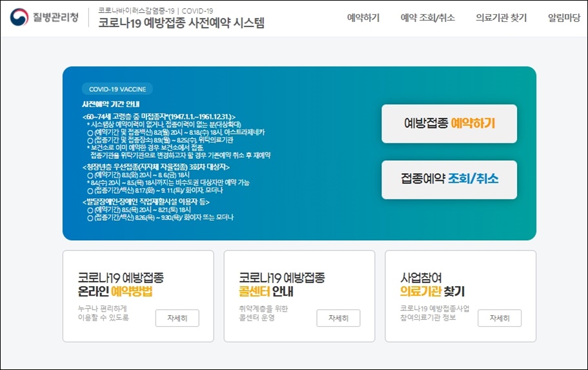The image size is (588, 370).
Task: Click the 예방접종 예약하기 button
Action: (449, 123)
